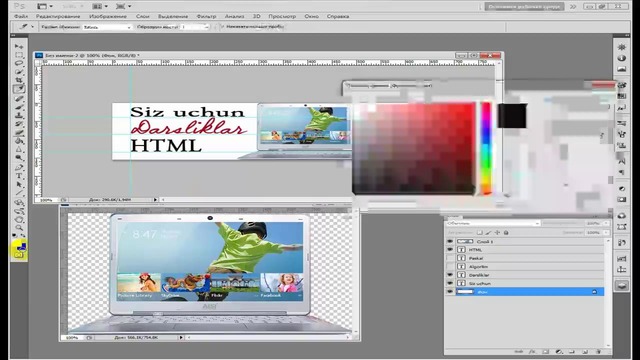Open the Слои menu
This screenshot has width=640, height=360.
click(x=142, y=16)
